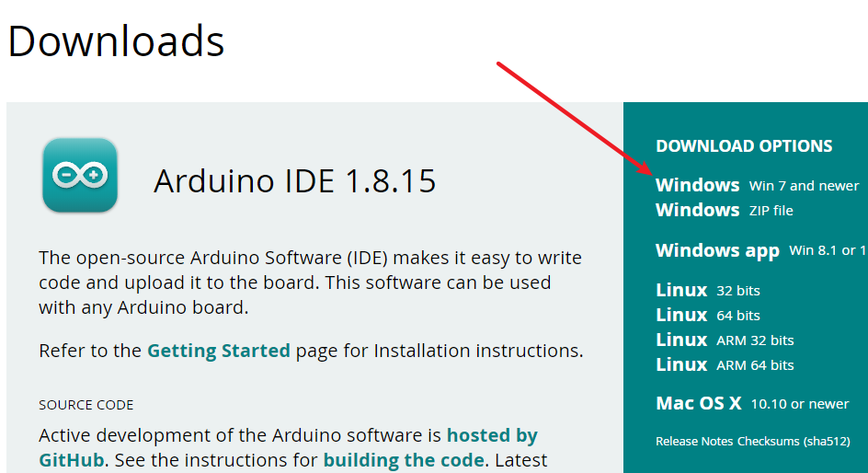
Task: Follow the hosted by GitHub link
Action: click(x=288, y=447)
